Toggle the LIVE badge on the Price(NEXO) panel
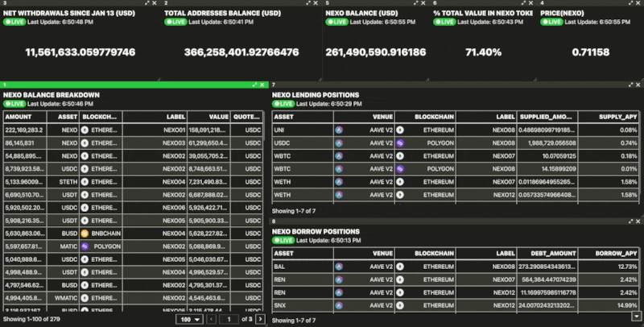This screenshot has width=644, height=327. click(x=551, y=22)
